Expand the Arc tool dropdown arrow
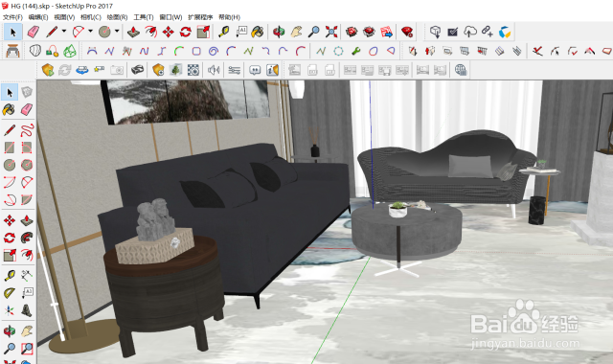Viewport: 613px width, 364px height. tap(90, 31)
